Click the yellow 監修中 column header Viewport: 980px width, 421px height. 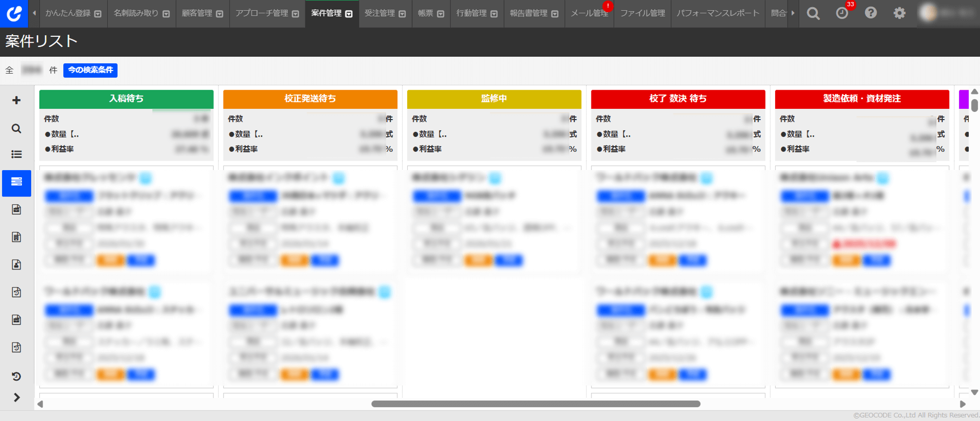coord(494,99)
